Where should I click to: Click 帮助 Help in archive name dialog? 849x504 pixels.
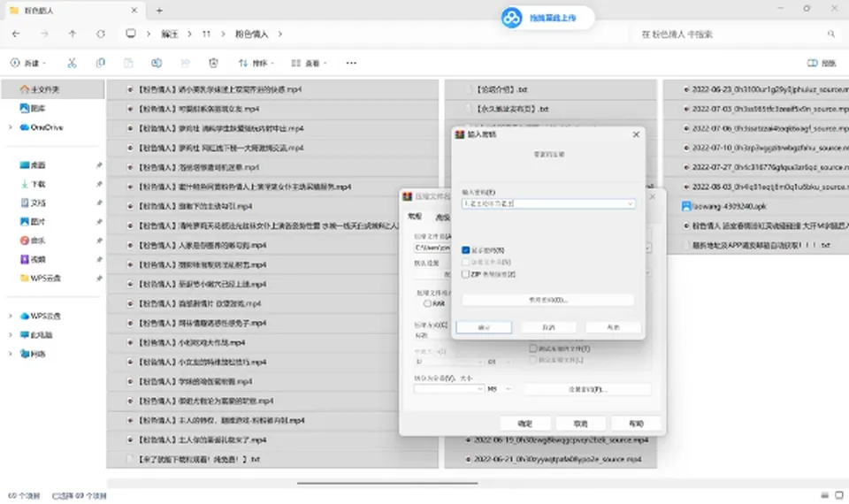(636, 424)
